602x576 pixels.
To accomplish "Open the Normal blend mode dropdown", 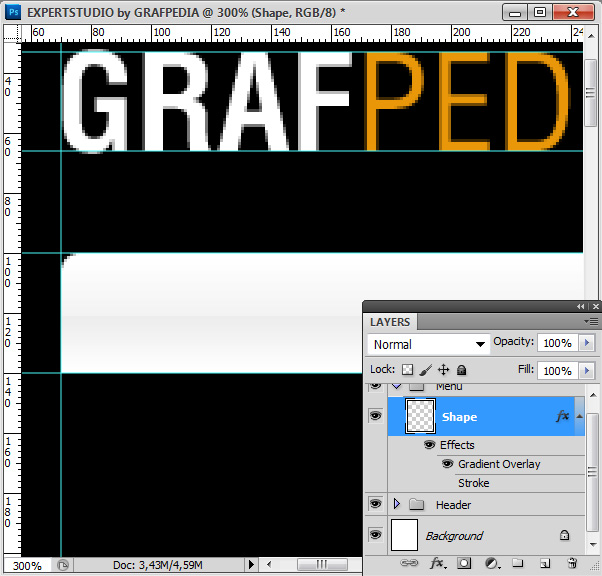I will (x=428, y=344).
